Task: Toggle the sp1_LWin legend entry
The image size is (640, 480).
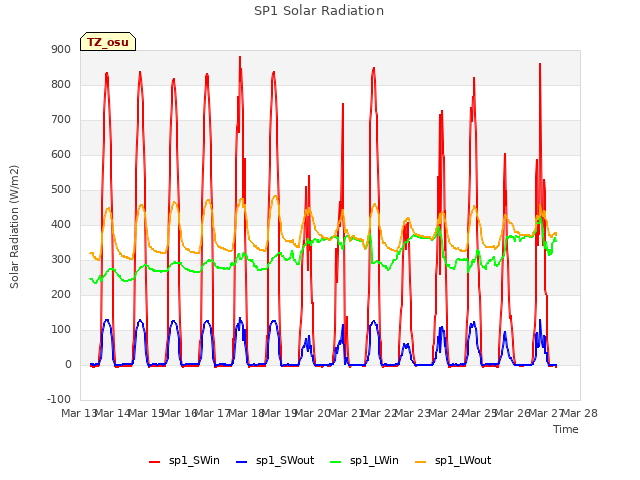Action: (x=364, y=461)
